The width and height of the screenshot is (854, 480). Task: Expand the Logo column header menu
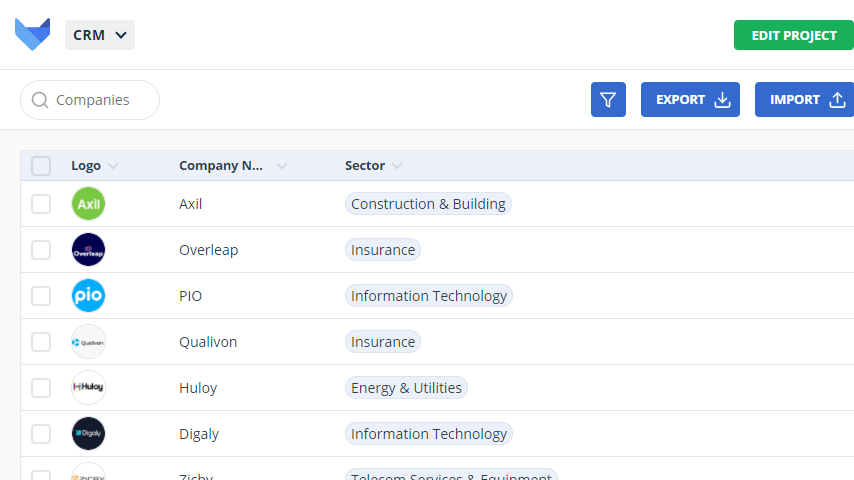pos(113,166)
